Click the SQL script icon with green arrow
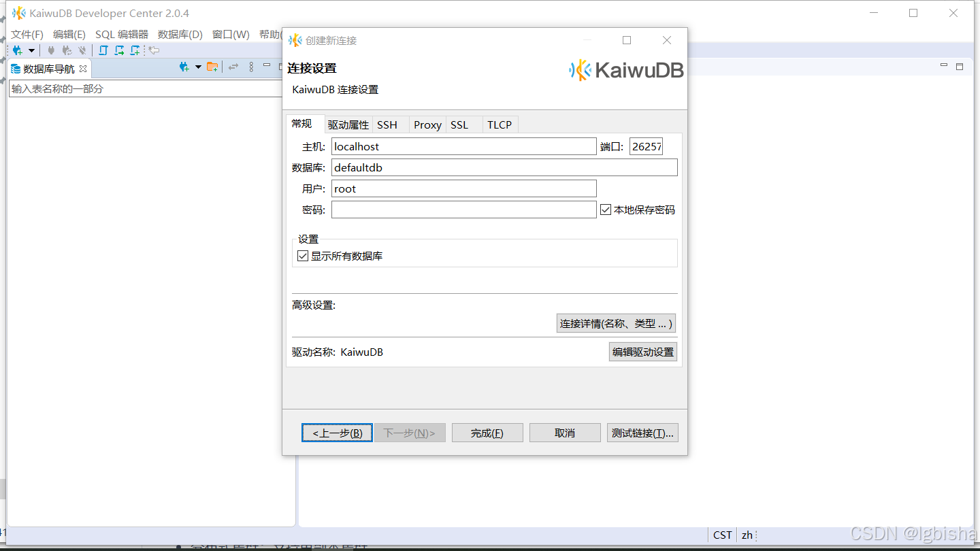Screen dimensions: 980x551 click(x=119, y=50)
